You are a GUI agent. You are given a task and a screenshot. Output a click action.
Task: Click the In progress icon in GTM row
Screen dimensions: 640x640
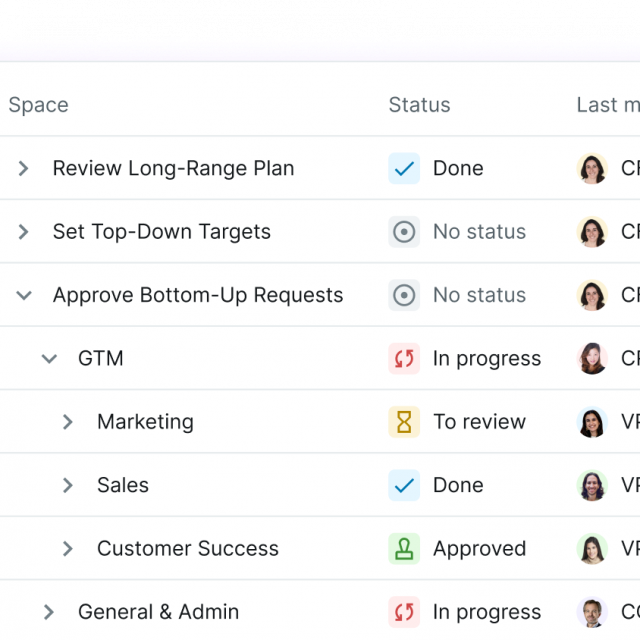(404, 358)
